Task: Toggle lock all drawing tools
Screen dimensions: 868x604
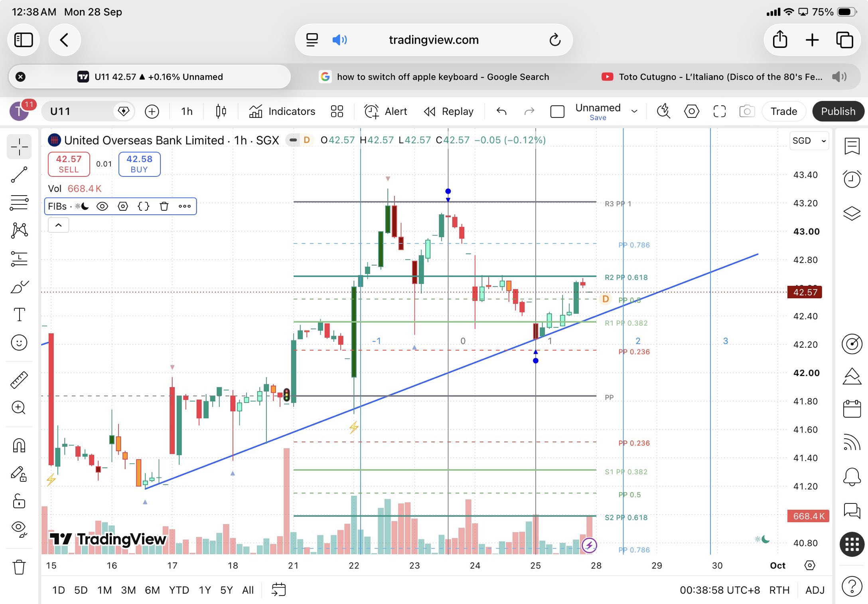Action: [x=19, y=501]
